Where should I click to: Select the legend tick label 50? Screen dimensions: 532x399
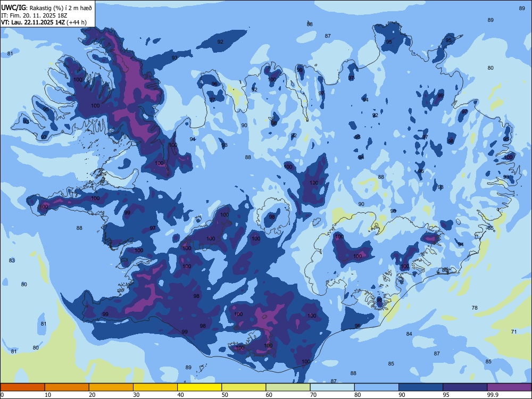(225, 395)
